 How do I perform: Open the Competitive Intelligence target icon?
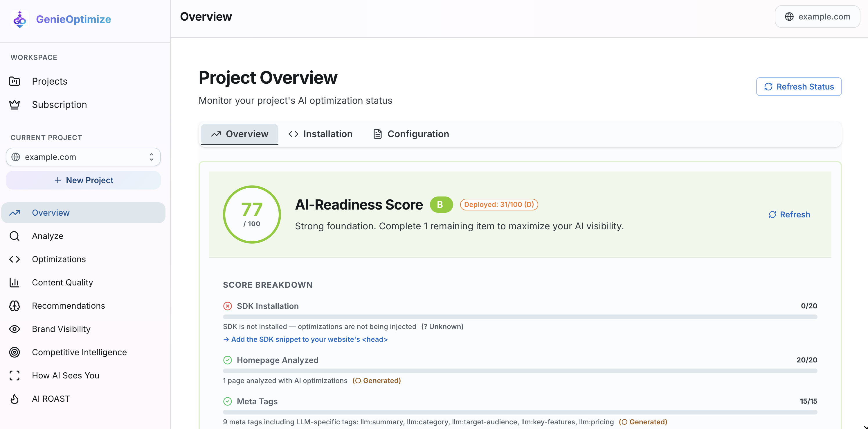point(14,352)
